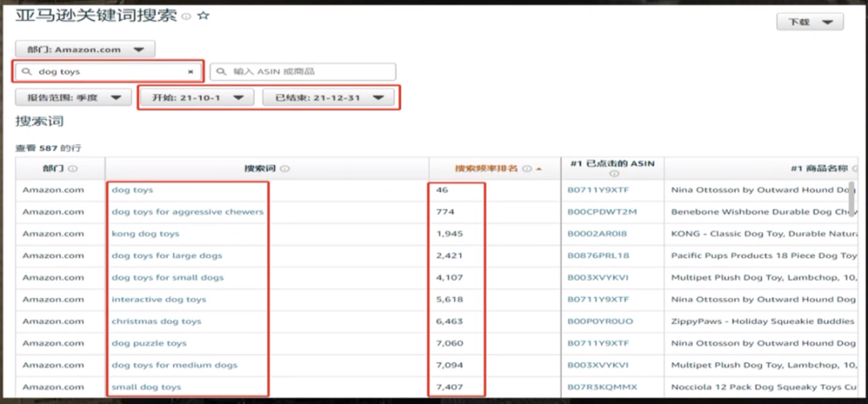The image size is (868, 404).
Task: Open search term link 'dog toys'
Action: coord(133,190)
